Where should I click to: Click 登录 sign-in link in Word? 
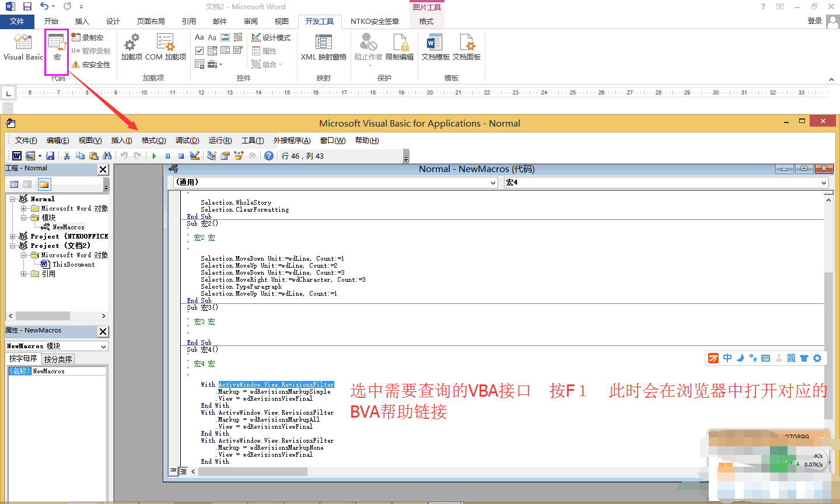(x=815, y=21)
